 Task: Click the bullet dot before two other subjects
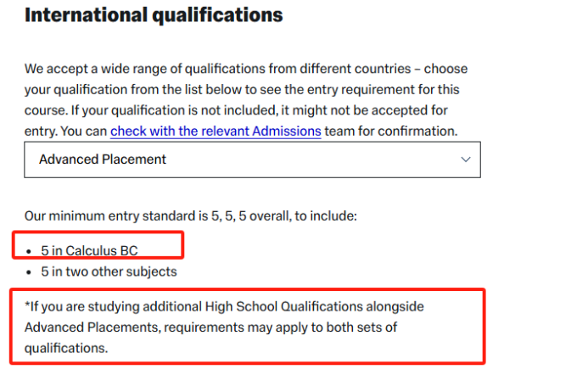tap(29, 272)
